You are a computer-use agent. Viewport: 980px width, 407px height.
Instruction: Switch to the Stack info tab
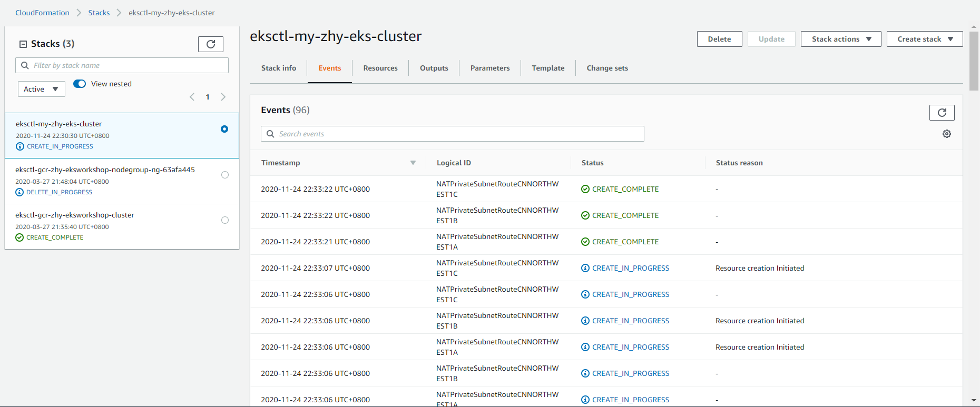click(279, 68)
